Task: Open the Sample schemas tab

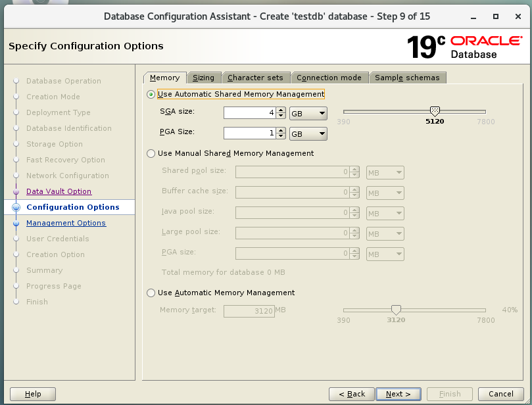Action: click(x=407, y=78)
